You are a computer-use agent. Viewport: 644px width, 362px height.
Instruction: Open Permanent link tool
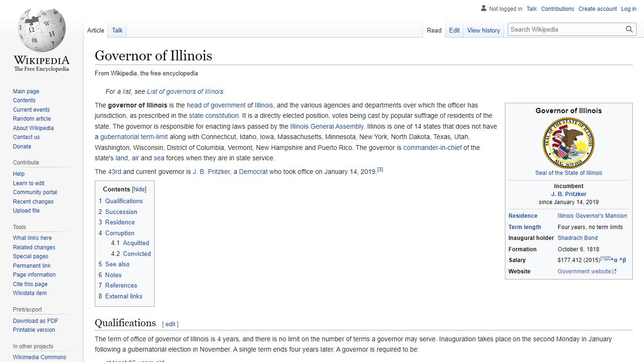pos(32,266)
